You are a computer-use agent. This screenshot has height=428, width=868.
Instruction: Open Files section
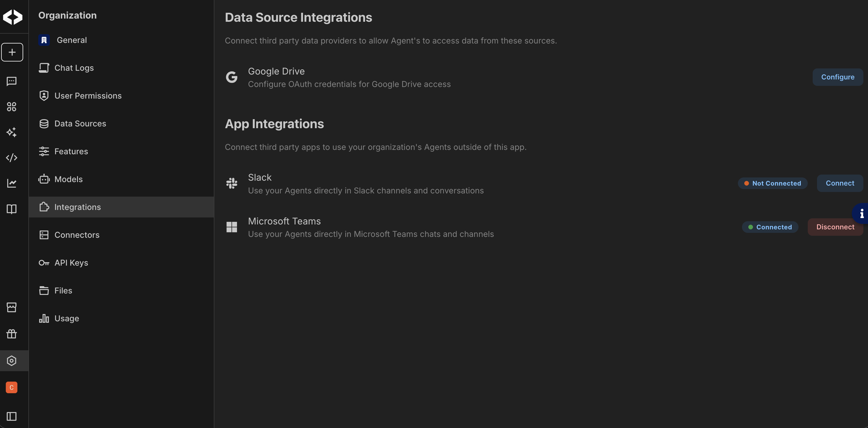coord(121,290)
